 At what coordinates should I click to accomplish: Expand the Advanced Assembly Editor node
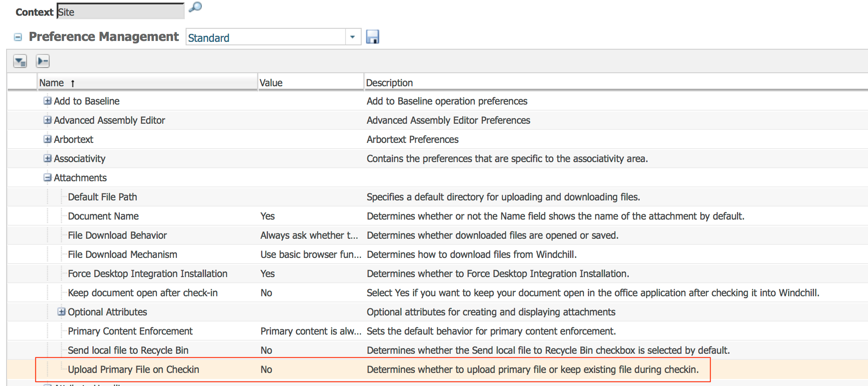47,120
